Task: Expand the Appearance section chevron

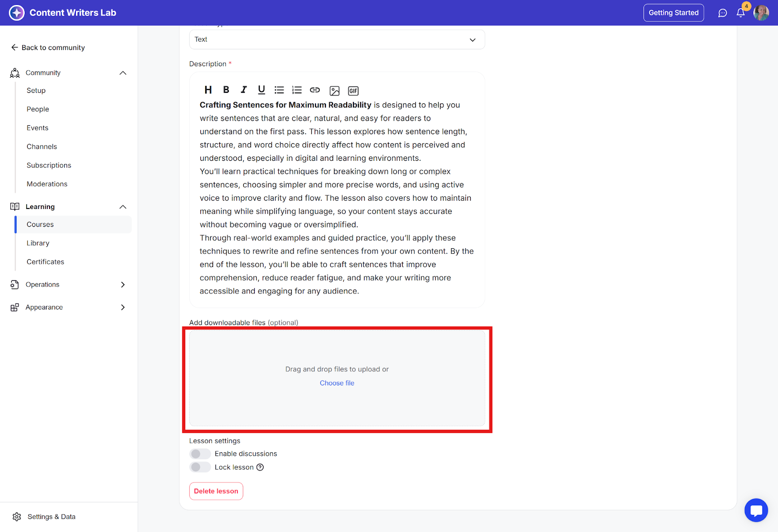Action: tap(123, 308)
